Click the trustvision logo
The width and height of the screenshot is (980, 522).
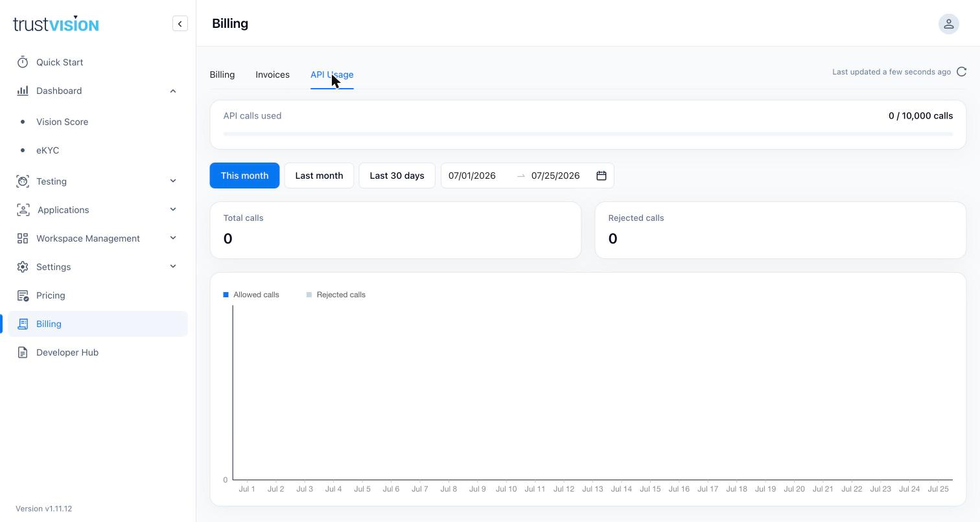pos(56,24)
